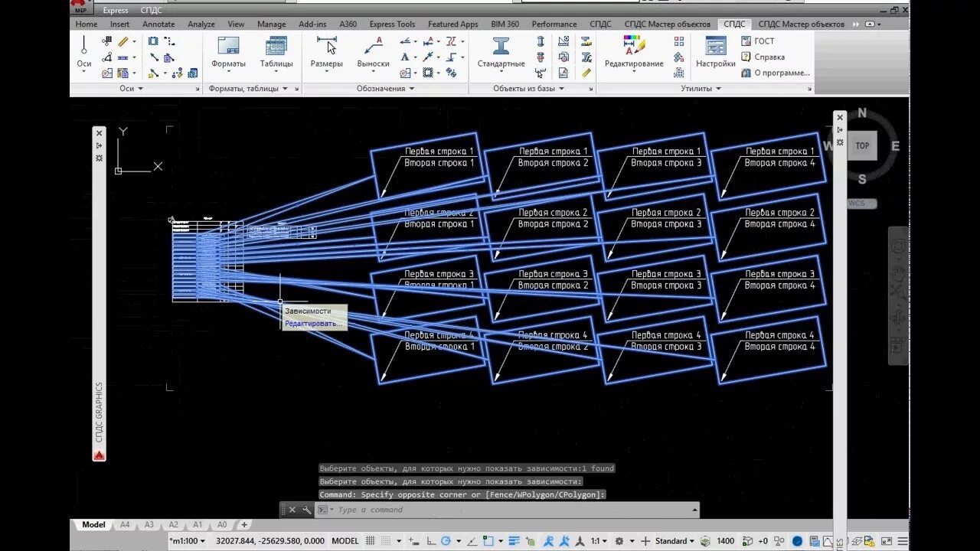Open the A4 layout tab
980x551 pixels.
[125, 525]
